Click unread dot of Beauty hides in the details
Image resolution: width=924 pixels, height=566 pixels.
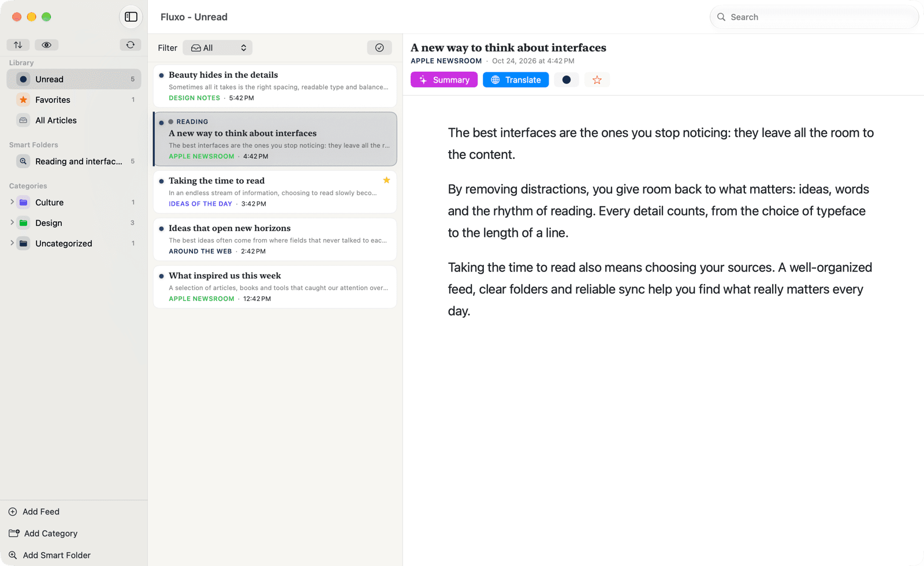(x=161, y=75)
